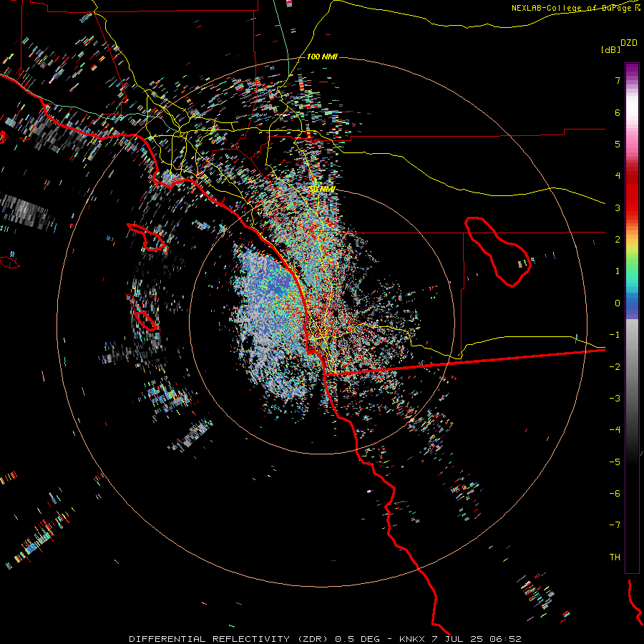Click the -5 value on the scale
Screen dimensions: 644x644
coord(615,462)
